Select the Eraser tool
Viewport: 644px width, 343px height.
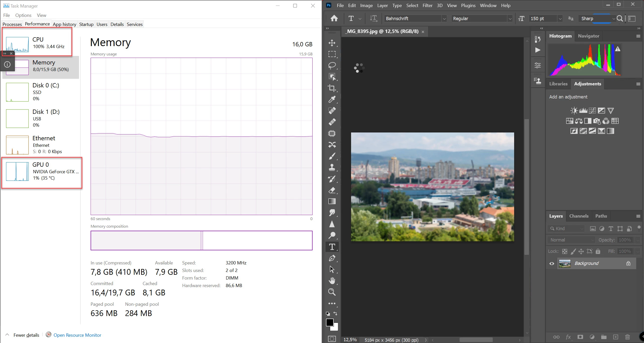pos(332,190)
